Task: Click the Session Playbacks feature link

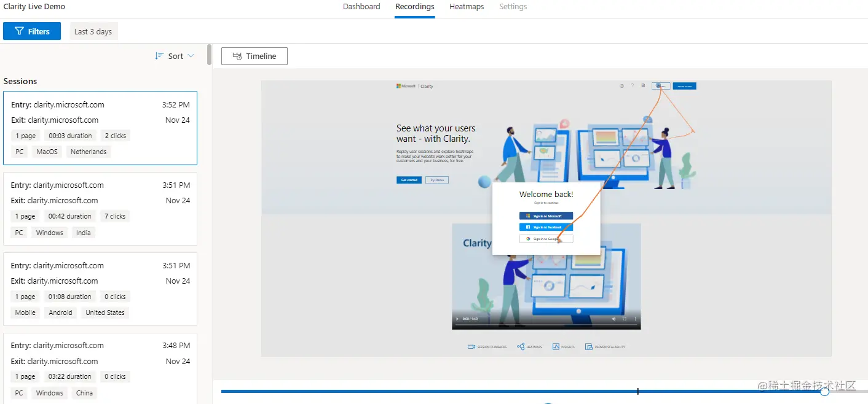Action: click(x=487, y=347)
